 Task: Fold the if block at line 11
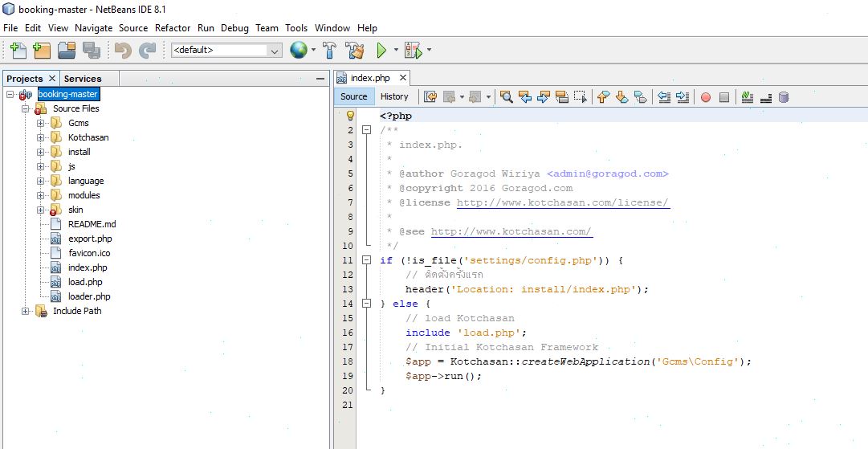point(366,260)
